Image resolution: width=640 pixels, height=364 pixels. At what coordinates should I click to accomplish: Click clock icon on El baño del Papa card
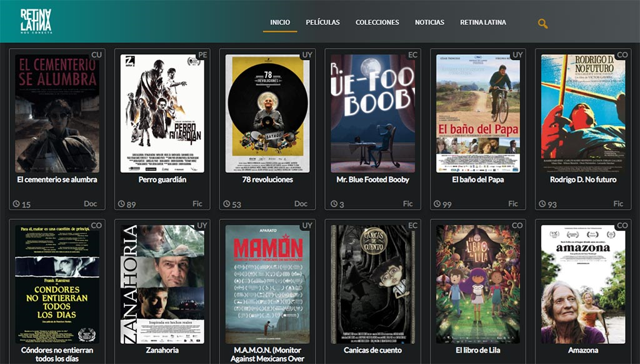[x=437, y=204]
